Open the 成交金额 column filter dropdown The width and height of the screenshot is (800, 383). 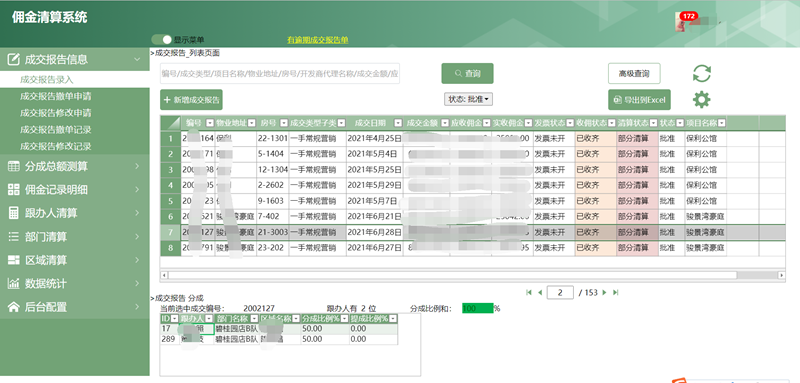445,123
